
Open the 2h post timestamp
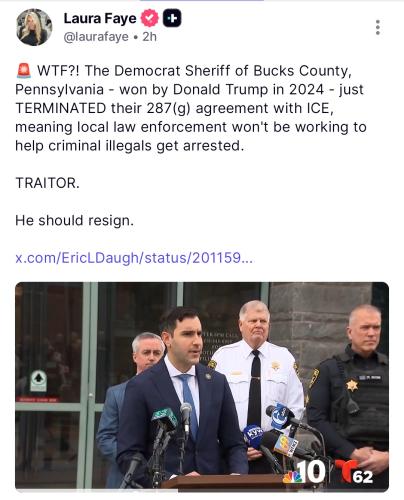[x=149, y=37]
